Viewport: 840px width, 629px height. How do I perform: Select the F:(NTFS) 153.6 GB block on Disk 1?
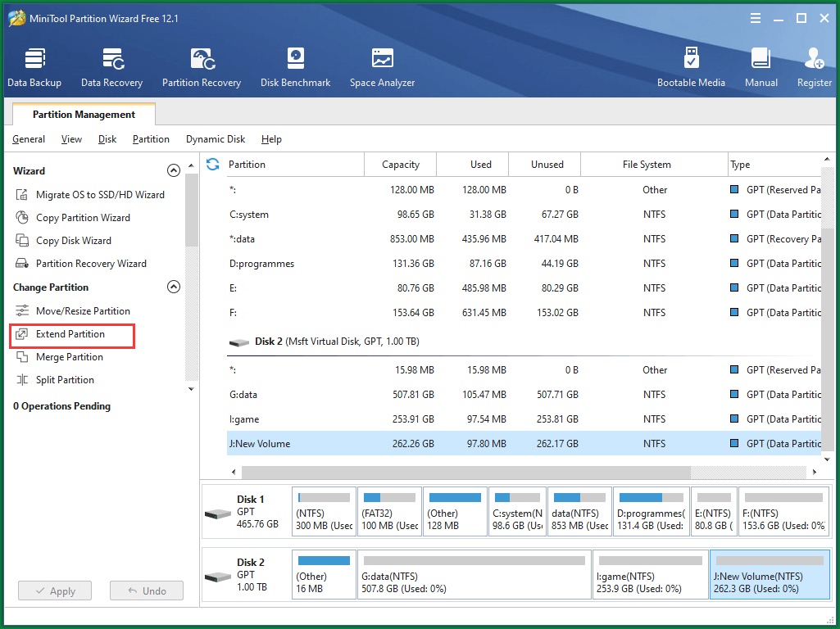point(783,511)
